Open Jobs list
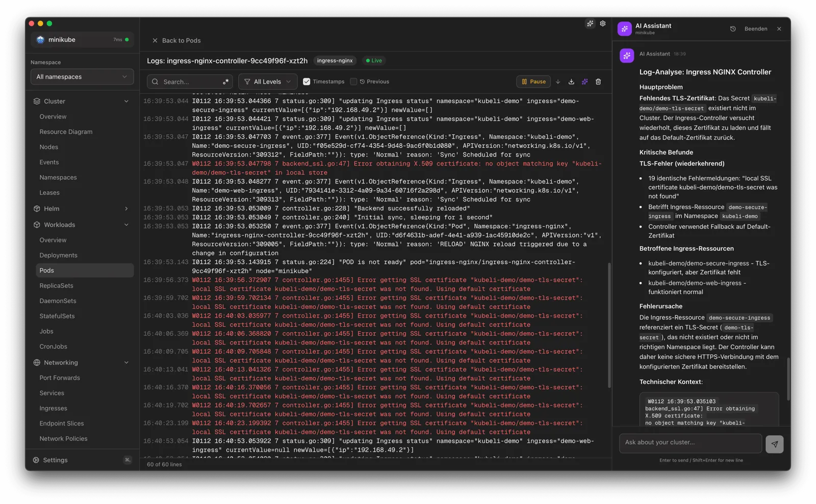 pos(46,332)
